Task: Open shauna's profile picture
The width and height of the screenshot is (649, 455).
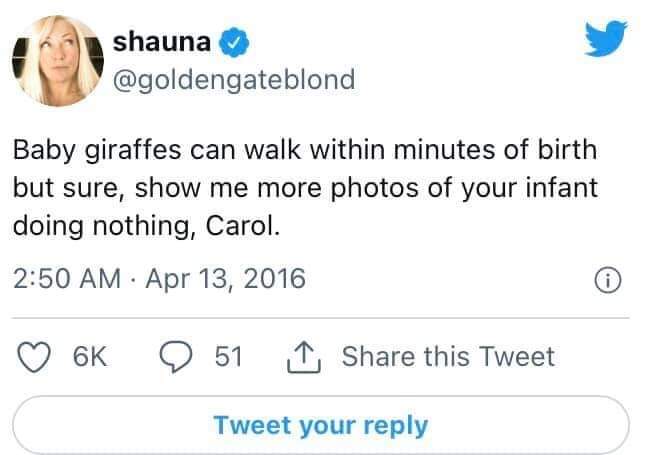Action: [x=58, y=61]
